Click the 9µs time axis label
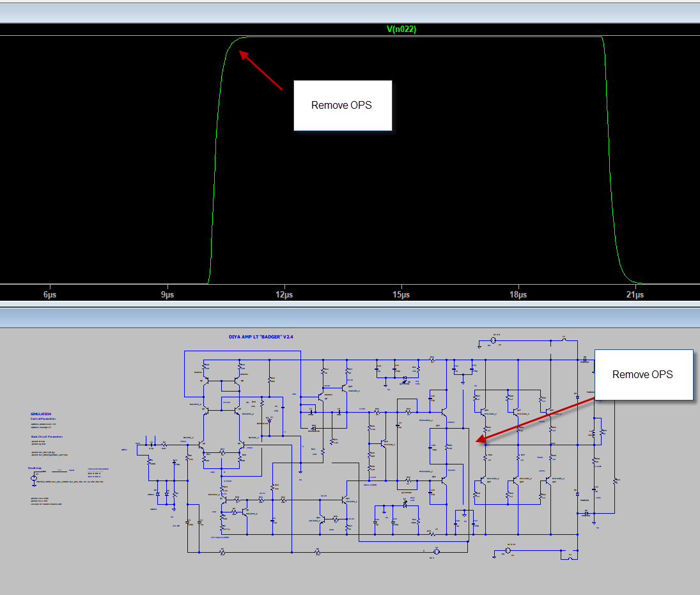Image resolution: width=700 pixels, height=595 pixels. 167,295
